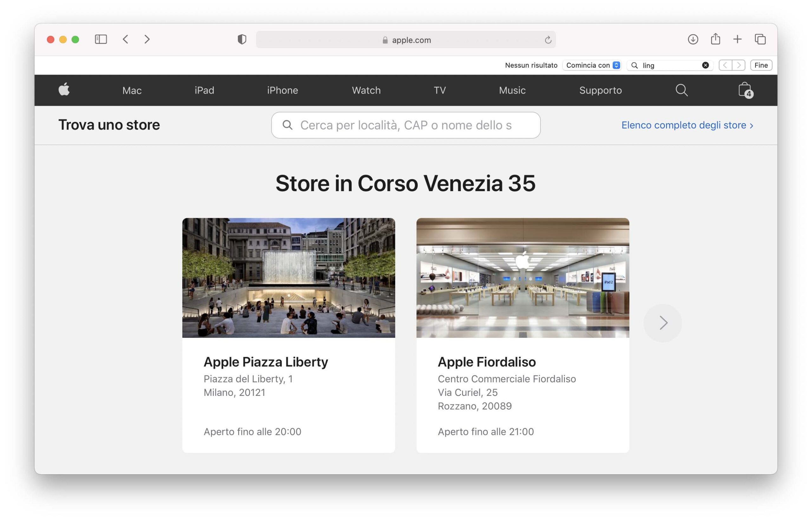Clear the 'ling' find-on-page text

[x=705, y=65]
